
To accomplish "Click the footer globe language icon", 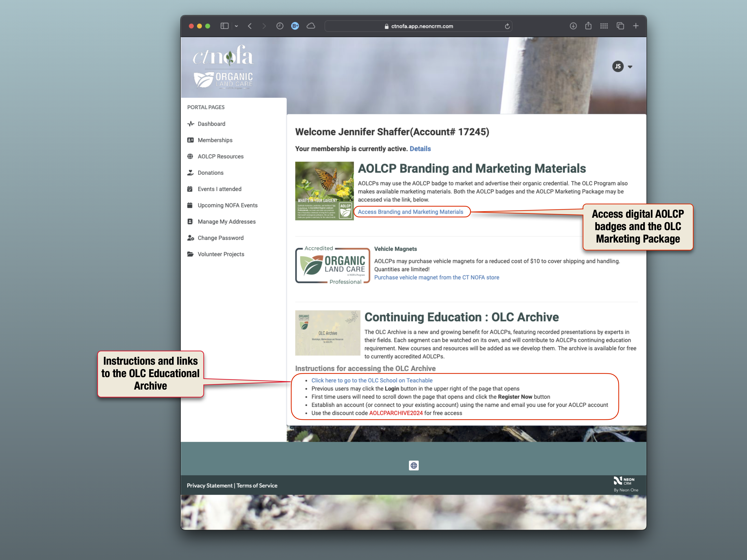I will point(414,466).
